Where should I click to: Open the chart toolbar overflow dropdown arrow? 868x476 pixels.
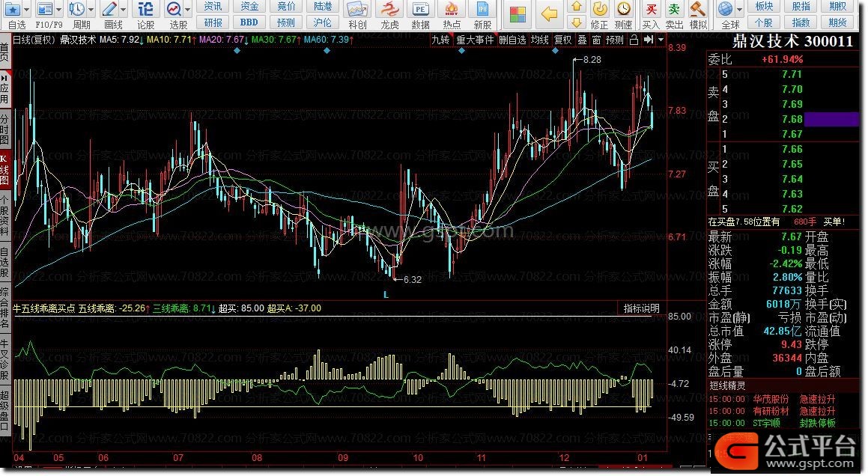coord(661,40)
